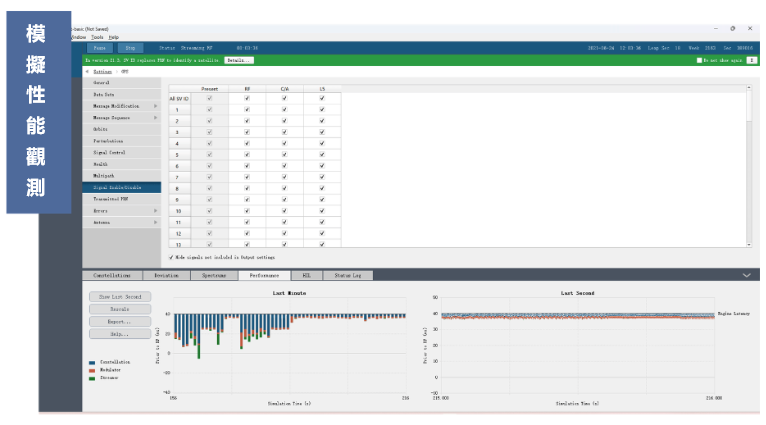Click the back arrow beside Settings breadcrumb
Image resolution: width=766 pixels, height=425 pixels.
coord(86,72)
